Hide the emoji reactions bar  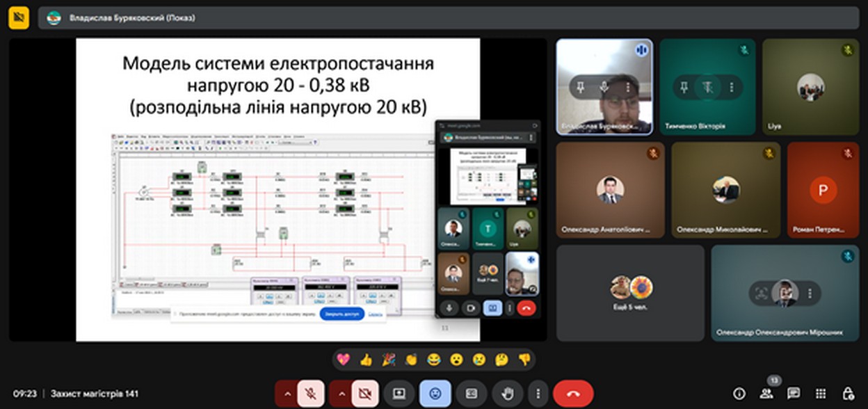(x=435, y=394)
